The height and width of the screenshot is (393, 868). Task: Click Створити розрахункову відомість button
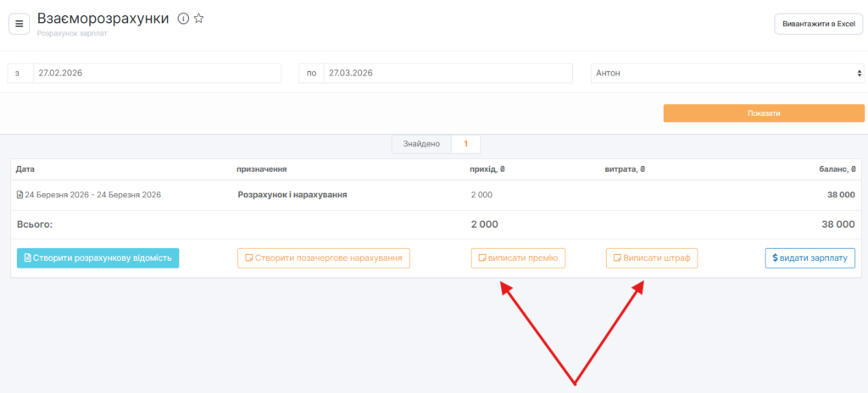coord(97,257)
